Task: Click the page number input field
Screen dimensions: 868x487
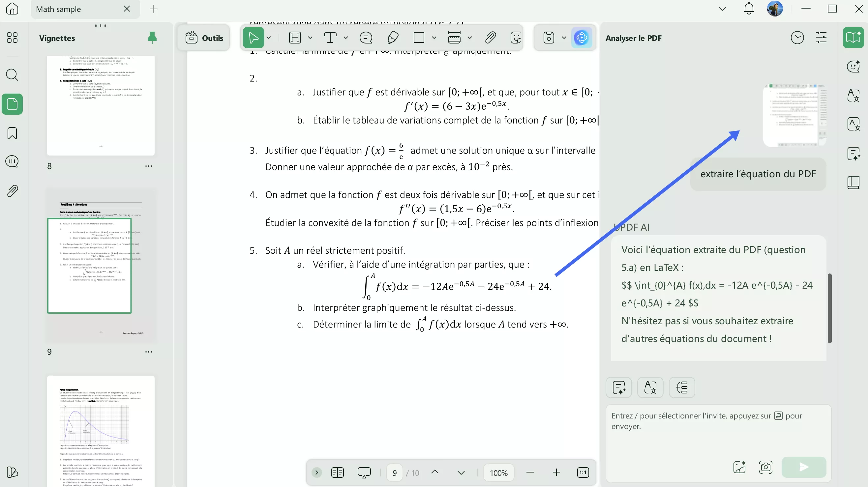Action: click(394, 473)
